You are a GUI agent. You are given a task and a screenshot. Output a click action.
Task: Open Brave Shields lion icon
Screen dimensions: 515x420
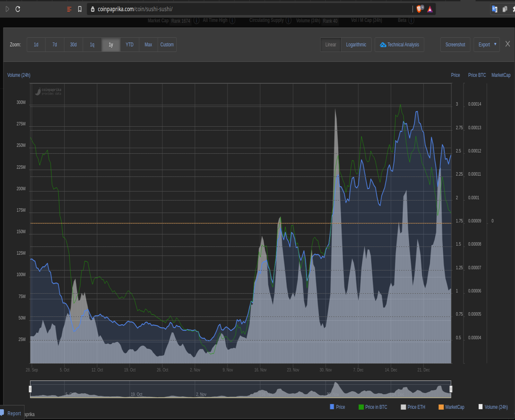tap(420, 9)
